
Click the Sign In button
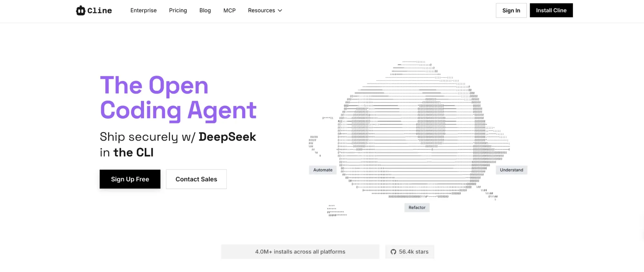tap(511, 10)
